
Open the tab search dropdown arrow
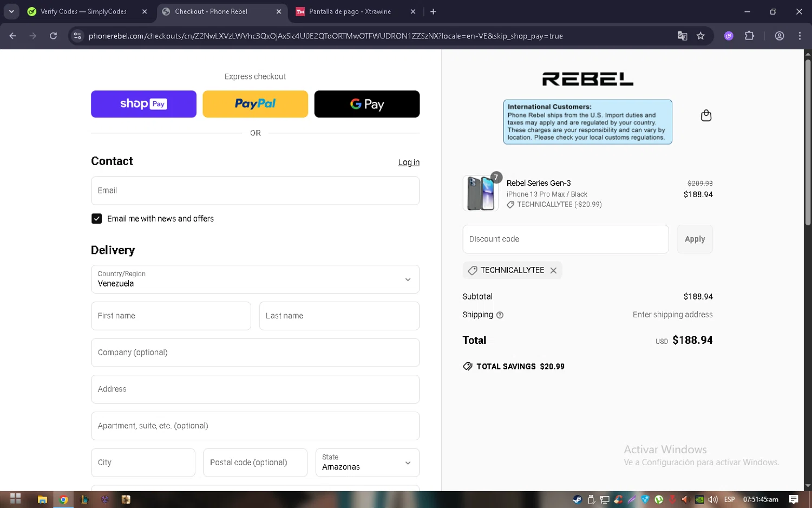click(x=11, y=11)
